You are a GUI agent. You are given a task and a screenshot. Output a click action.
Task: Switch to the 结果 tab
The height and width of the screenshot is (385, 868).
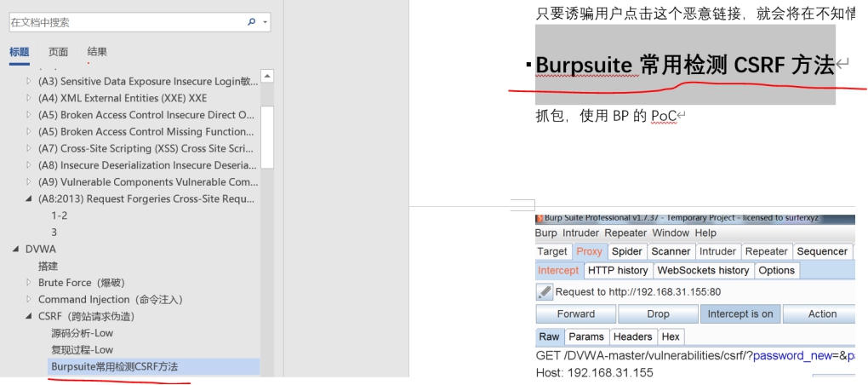[97, 51]
